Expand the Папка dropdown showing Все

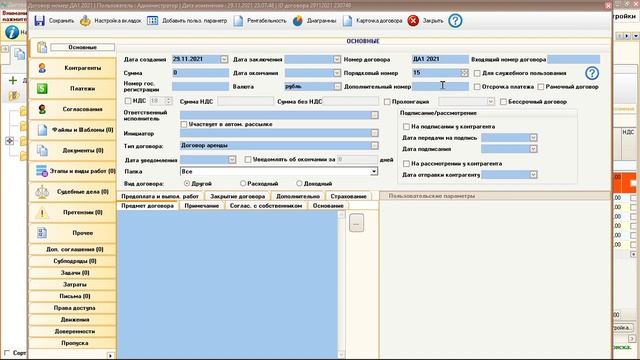[373, 172]
